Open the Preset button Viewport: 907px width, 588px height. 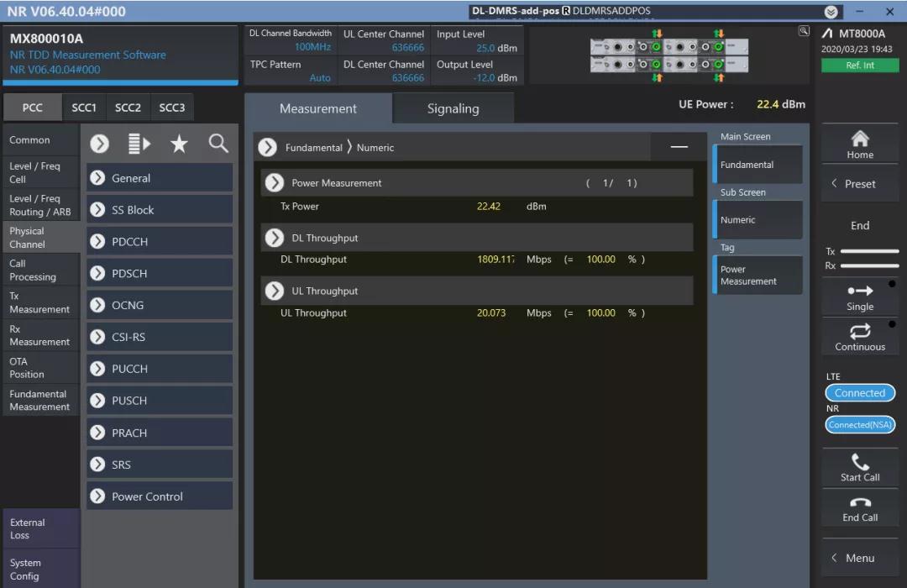click(860, 184)
